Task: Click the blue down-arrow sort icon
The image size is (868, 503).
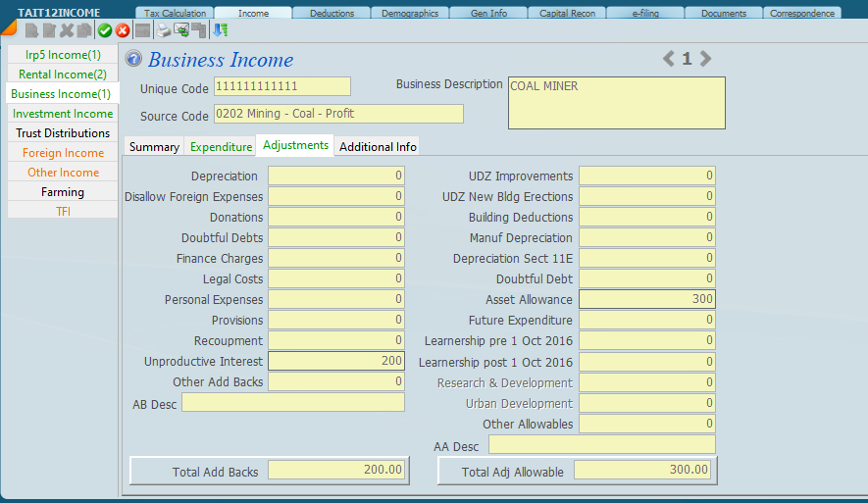Action: pos(220,30)
